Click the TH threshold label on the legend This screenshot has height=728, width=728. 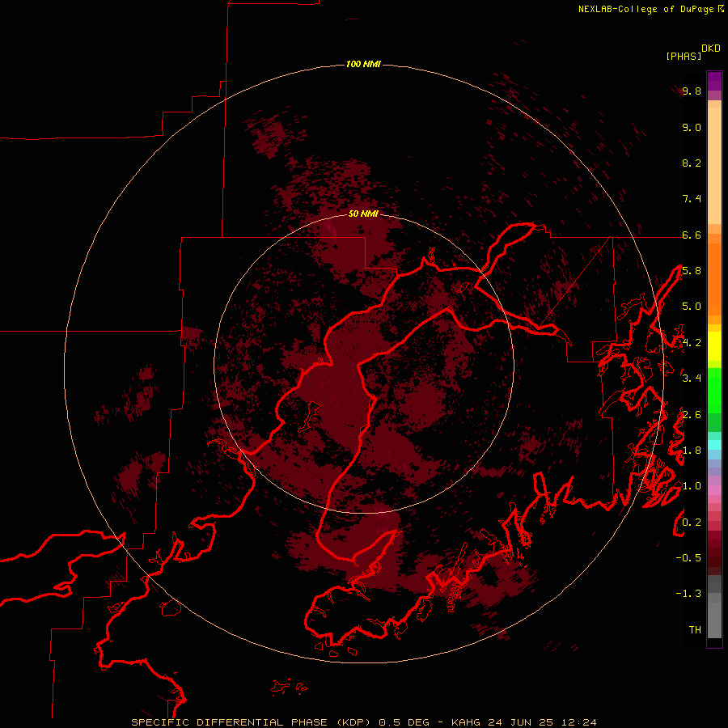point(695,630)
